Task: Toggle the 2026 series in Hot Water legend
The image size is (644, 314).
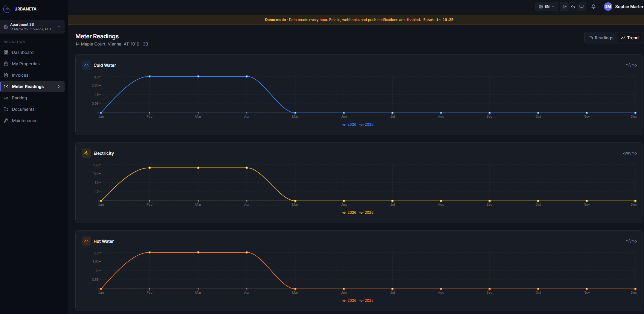Action: click(x=349, y=301)
